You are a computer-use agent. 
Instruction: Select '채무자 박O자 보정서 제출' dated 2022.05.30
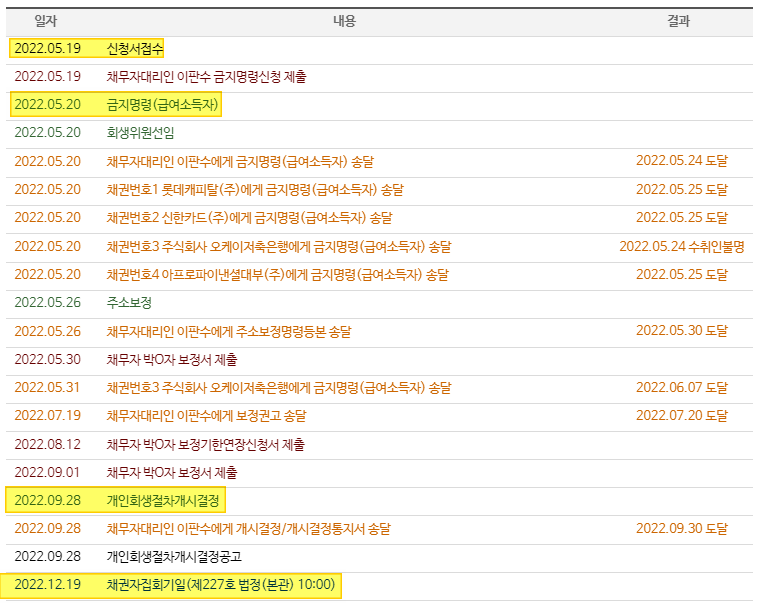[172, 360]
